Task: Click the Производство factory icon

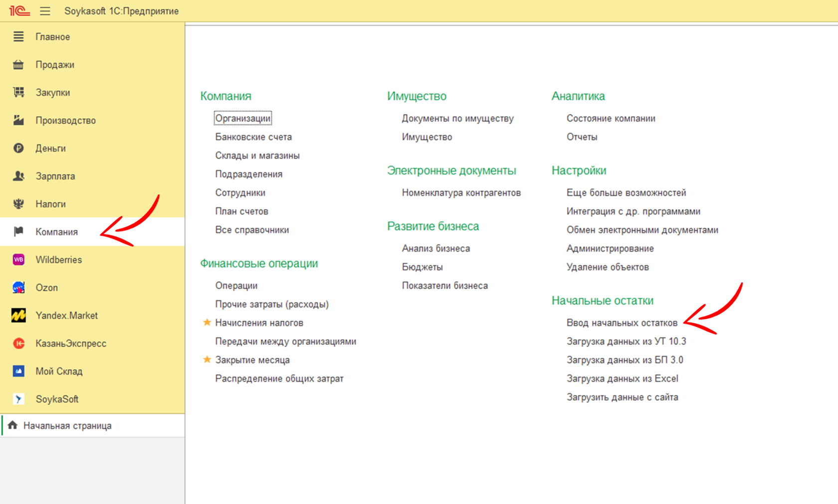Action: tap(18, 120)
